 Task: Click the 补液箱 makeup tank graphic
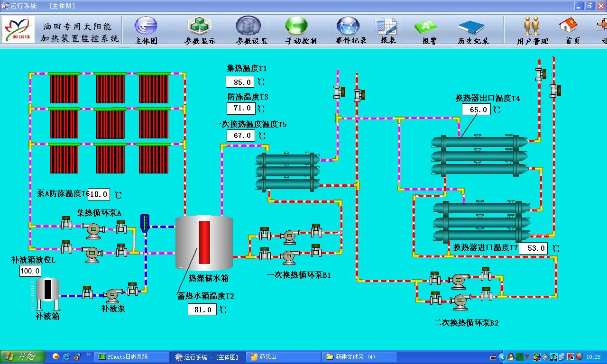(47, 290)
